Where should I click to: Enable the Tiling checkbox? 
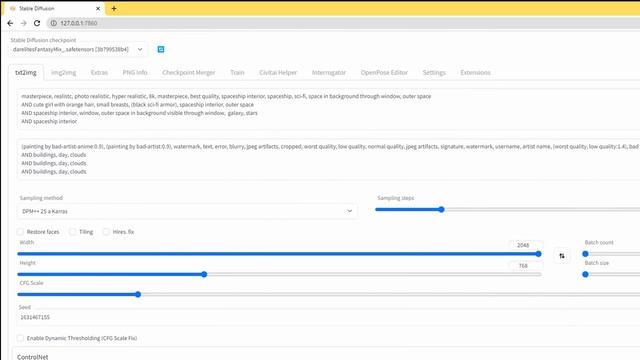click(73, 232)
